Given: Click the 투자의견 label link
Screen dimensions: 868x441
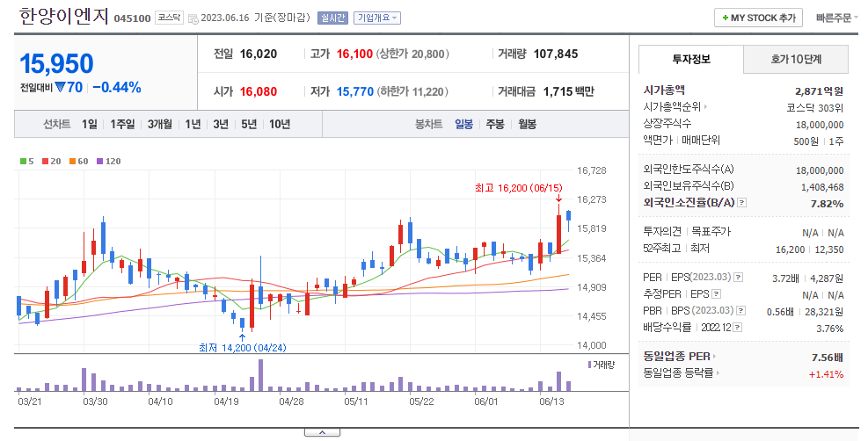Looking at the screenshot, I should [662, 232].
